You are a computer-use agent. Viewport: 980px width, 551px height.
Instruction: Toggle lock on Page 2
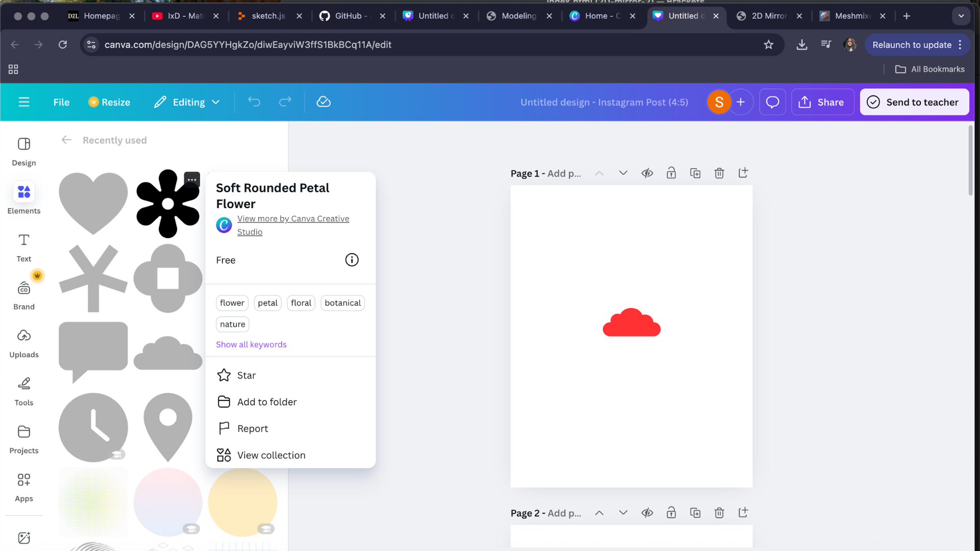[671, 513]
